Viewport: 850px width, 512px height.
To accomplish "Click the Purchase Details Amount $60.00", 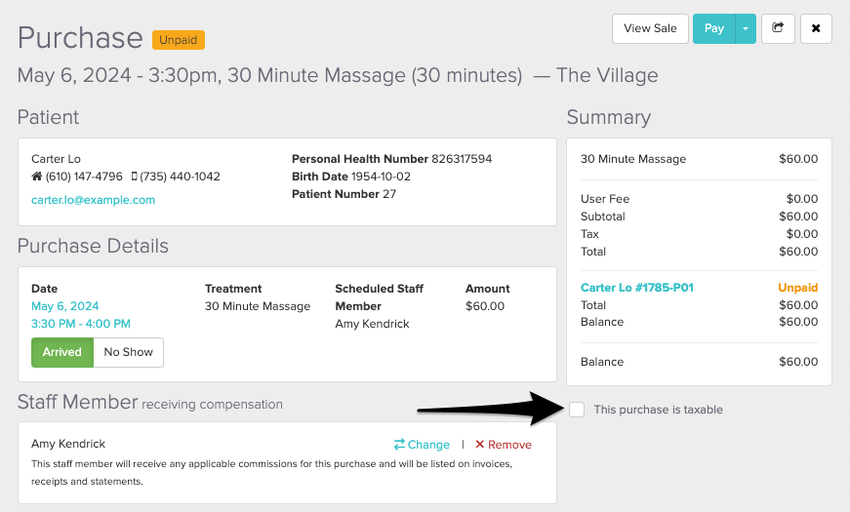I will coord(485,306).
